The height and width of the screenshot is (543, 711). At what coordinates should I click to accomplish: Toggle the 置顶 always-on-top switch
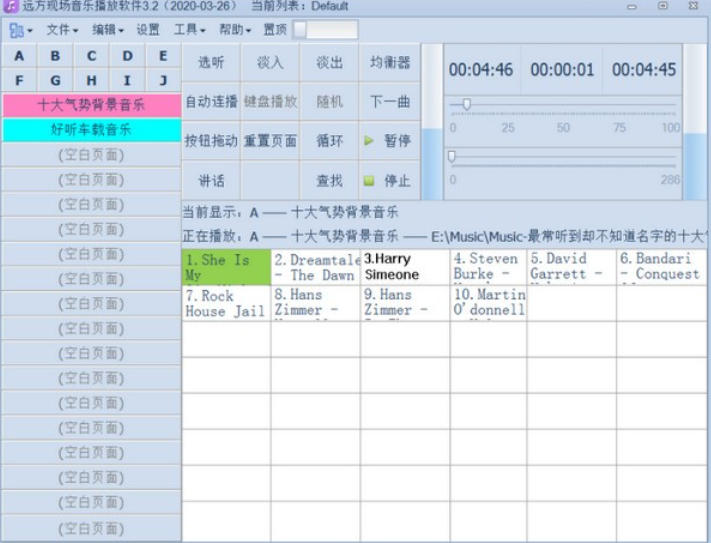point(325,30)
